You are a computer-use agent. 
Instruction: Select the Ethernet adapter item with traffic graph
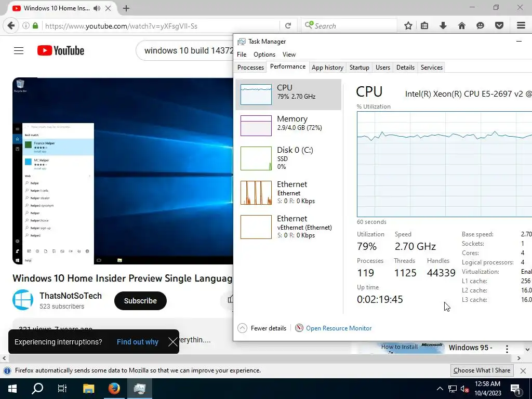click(x=288, y=192)
